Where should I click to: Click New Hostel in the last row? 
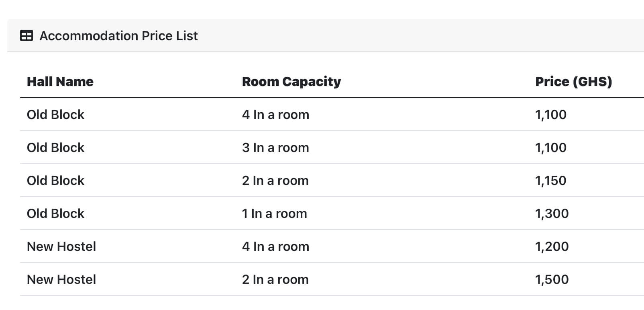(61, 279)
